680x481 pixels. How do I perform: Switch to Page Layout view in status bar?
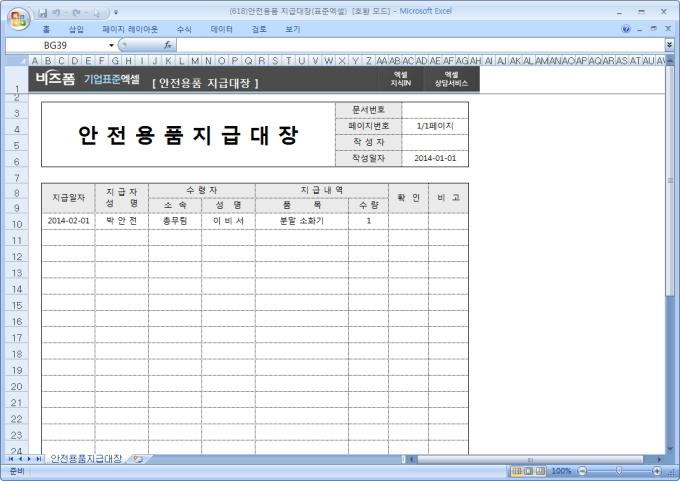528,471
